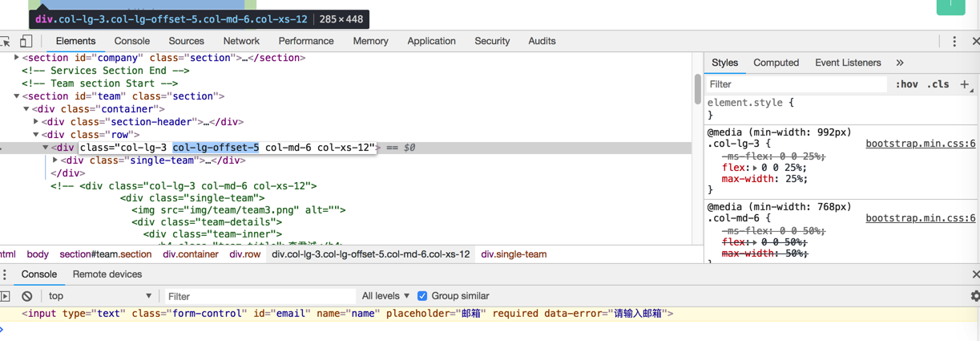Focus the console Filter input
Screen dimensions: 980x341
pos(260,296)
